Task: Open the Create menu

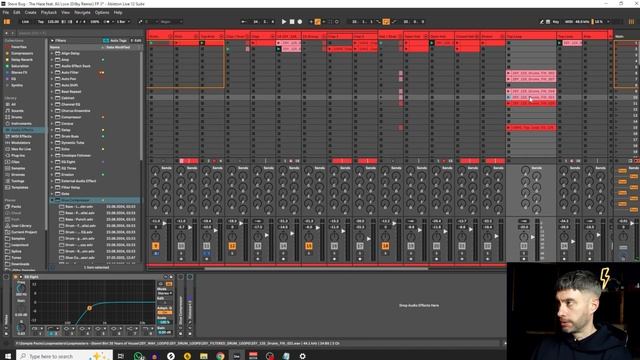Action: [x=31, y=13]
